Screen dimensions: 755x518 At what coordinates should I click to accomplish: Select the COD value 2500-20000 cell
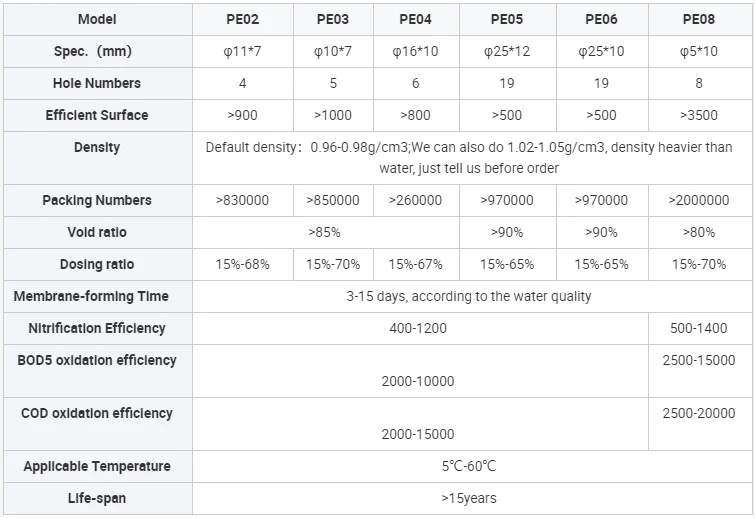(699, 413)
